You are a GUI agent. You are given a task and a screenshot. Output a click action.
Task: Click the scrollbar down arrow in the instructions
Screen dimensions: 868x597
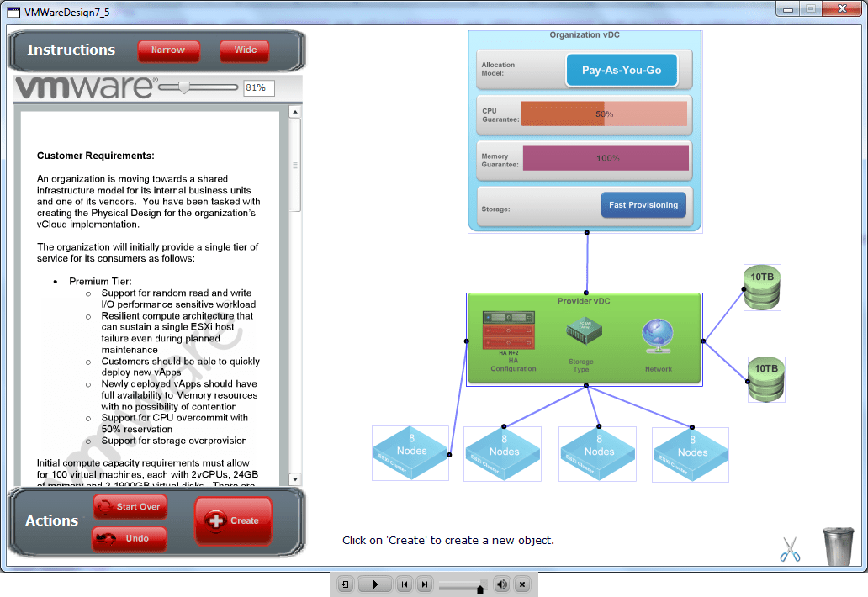[x=294, y=478]
